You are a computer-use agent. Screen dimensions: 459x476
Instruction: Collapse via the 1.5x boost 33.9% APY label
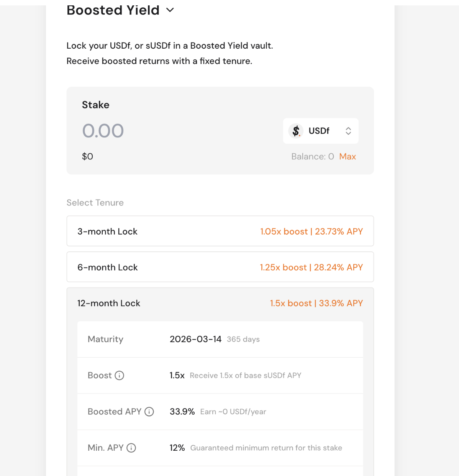coord(316,304)
